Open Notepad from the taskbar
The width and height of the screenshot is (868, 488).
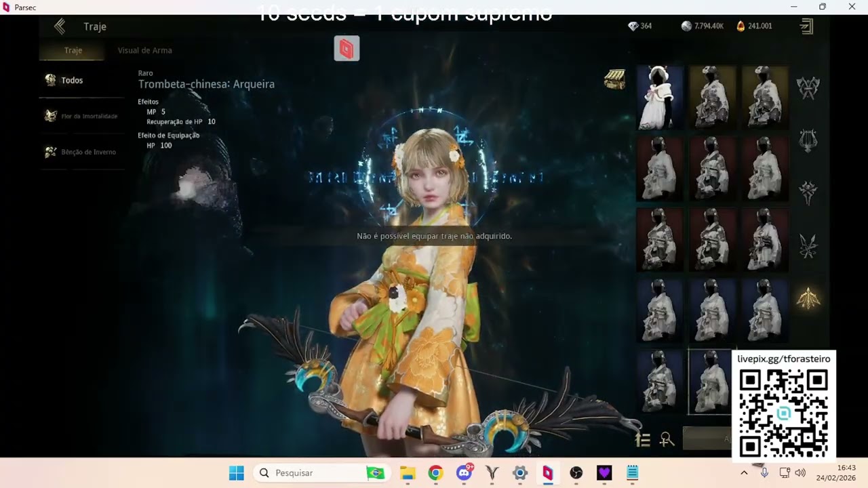pos(632,473)
